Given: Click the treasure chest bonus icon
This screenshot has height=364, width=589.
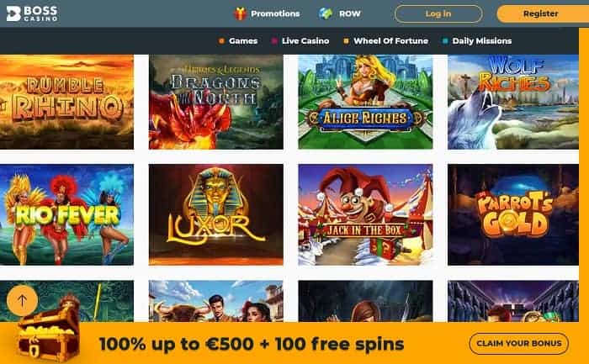Looking at the screenshot, I should pyautogui.click(x=49, y=335).
